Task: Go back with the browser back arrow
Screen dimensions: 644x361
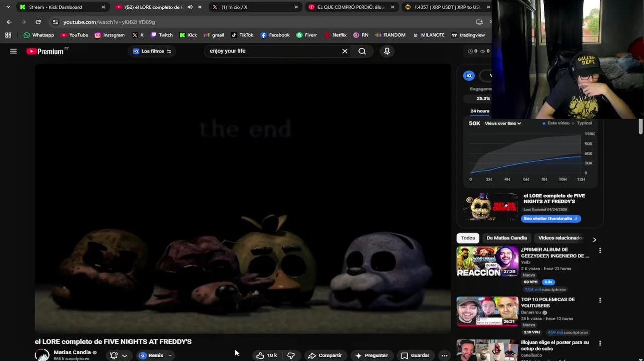Action: pos(9,22)
